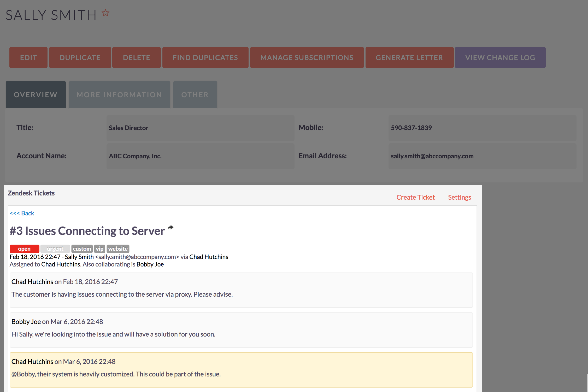Click the mobile number 590-837-1839
The width and height of the screenshot is (588, 392).
(411, 128)
